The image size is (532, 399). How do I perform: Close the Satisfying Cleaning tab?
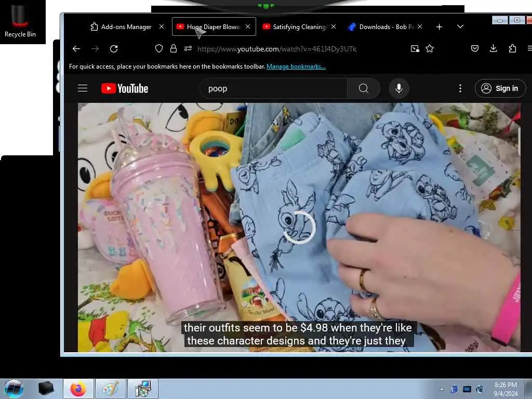[334, 26]
